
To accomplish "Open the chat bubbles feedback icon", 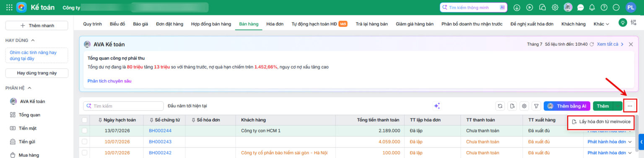I will [542, 7].
